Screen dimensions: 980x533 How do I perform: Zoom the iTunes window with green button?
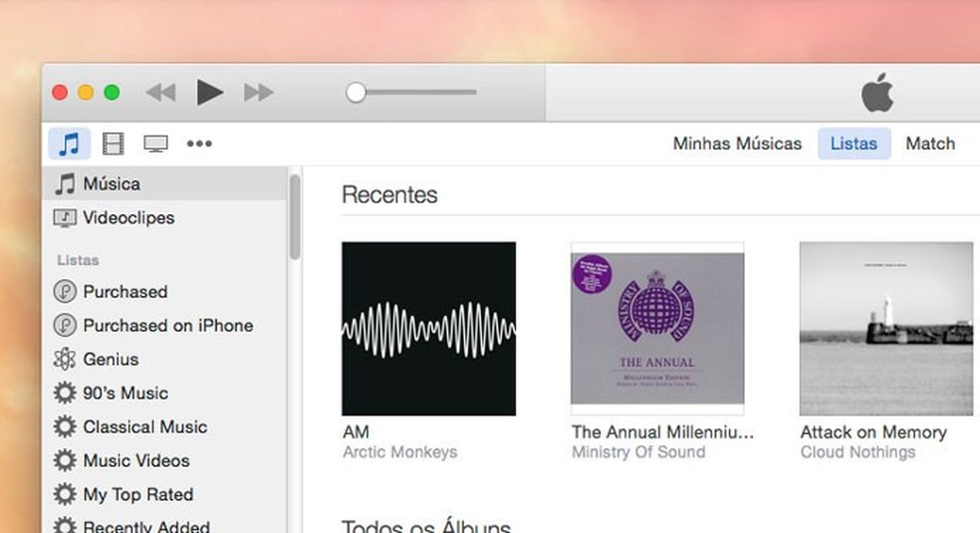[112, 93]
